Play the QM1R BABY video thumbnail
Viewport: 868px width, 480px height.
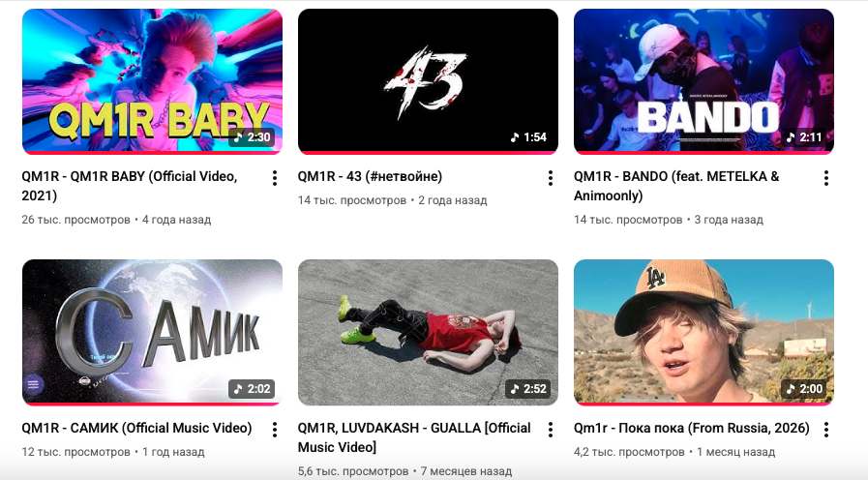pyautogui.click(x=152, y=81)
